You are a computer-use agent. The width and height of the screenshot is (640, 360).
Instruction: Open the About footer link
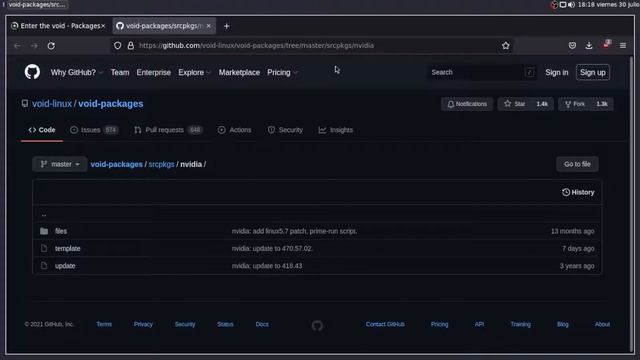pyautogui.click(x=602, y=324)
